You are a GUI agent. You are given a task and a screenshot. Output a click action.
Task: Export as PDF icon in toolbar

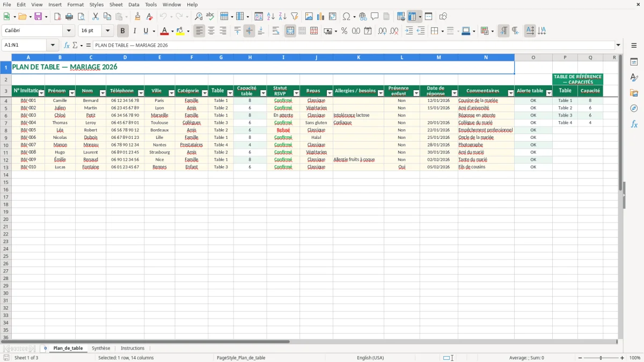click(x=57, y=17)
